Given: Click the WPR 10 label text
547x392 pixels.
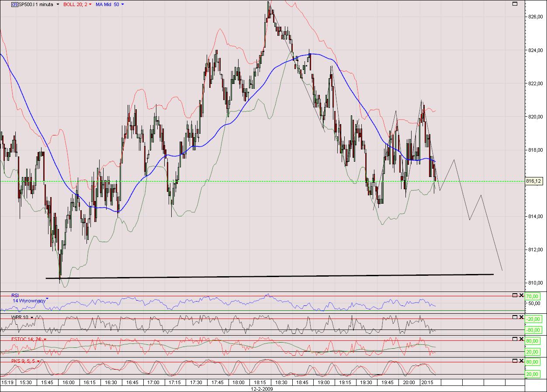Looking at the screenshot, I should (19, 317).
